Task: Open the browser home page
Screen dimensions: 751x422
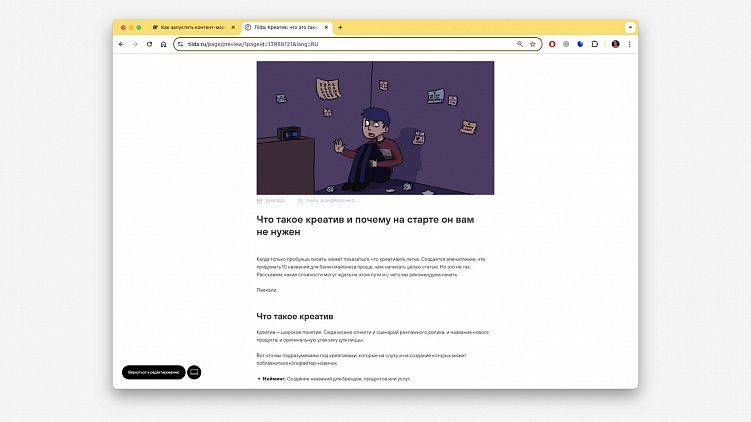Action: click(163, 44)
